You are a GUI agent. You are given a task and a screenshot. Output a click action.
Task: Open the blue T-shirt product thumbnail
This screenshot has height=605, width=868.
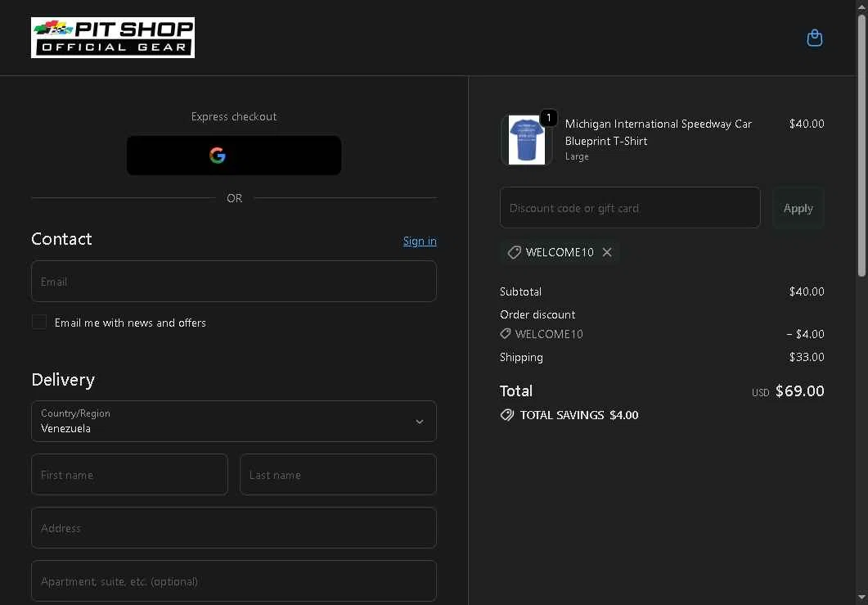pyautogui.click(x=526, y=140)
